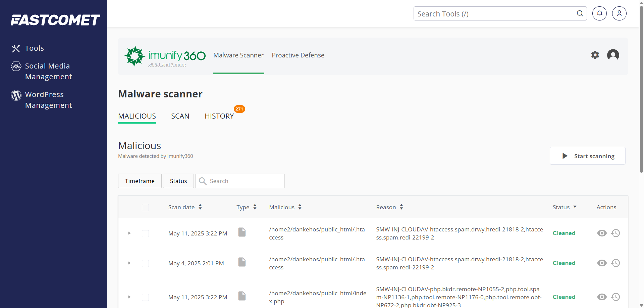Viewport: 644px width, 308px height.
Task: Click the play icon on Start scanning
Action: [565, 156]
